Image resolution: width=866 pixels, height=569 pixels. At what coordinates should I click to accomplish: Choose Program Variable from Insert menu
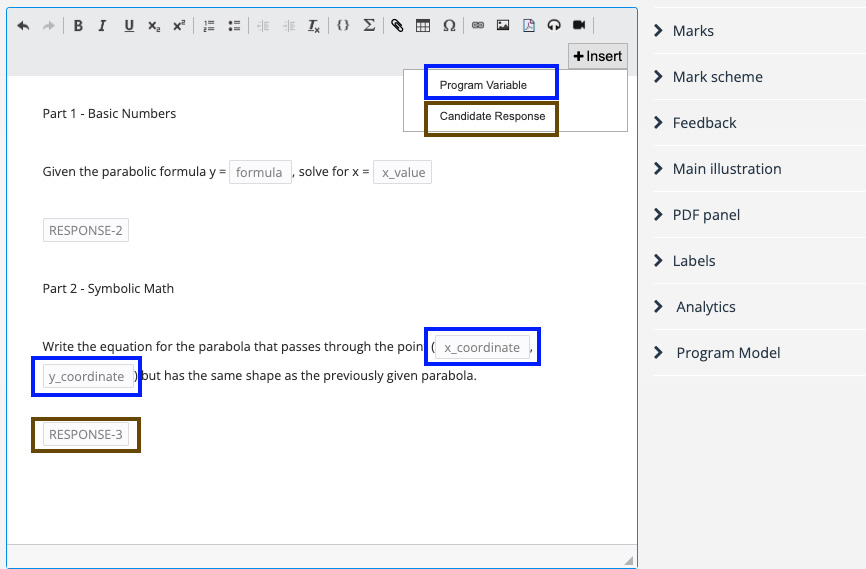pyautogui.click(x=491, y=85)
